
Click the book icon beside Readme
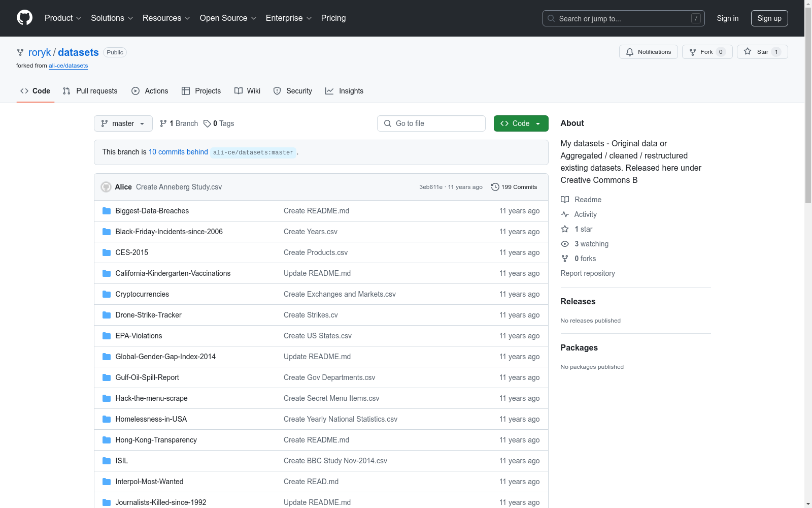565,200
